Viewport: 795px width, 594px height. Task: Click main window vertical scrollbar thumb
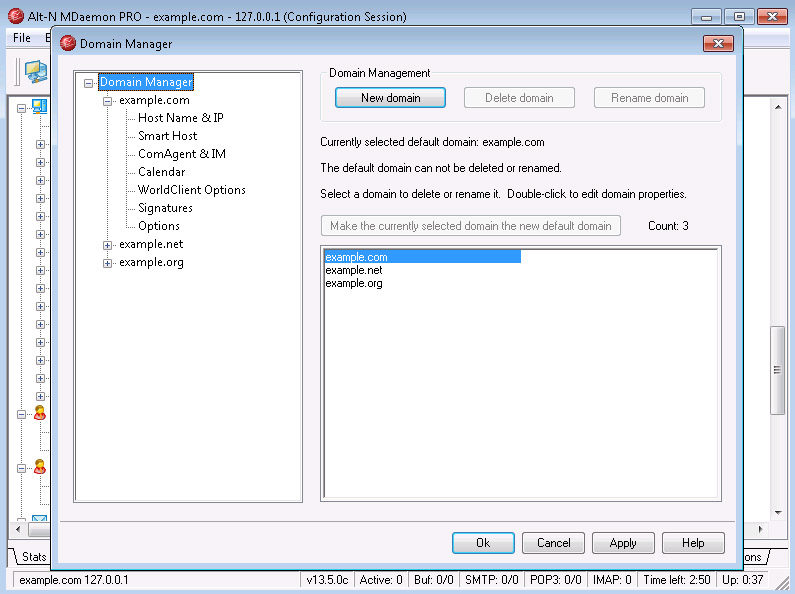click(777, 370)
